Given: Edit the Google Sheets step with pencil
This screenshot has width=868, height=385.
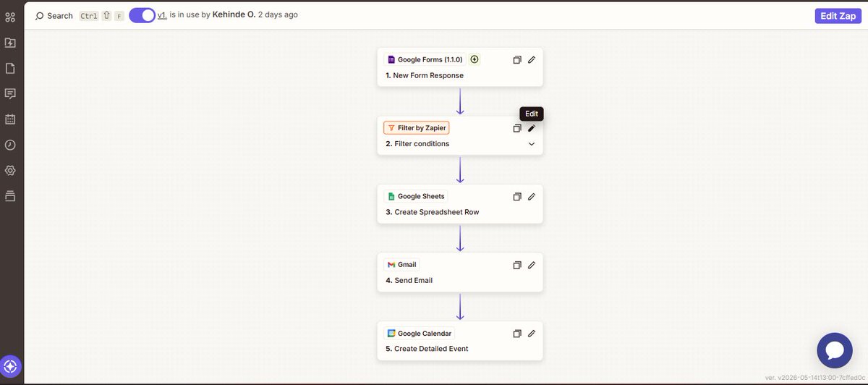Looking at the screenshot, I should pyautogui.click(x=532, y=197).
